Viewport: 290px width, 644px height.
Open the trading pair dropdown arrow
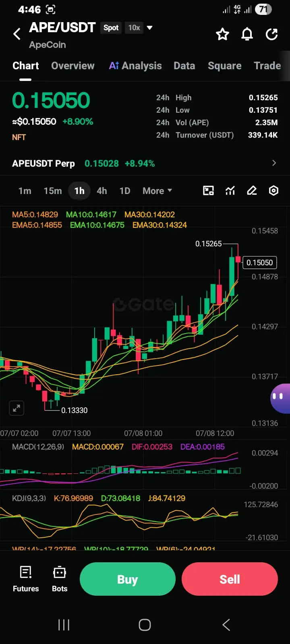coord(150,28)
